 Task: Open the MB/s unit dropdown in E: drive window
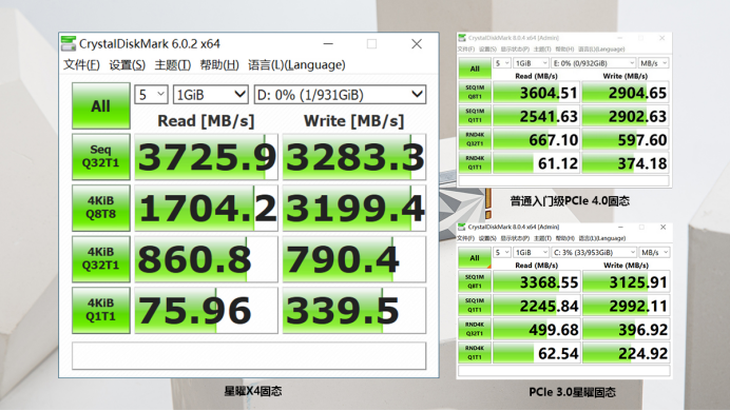(x=654, y=63)
